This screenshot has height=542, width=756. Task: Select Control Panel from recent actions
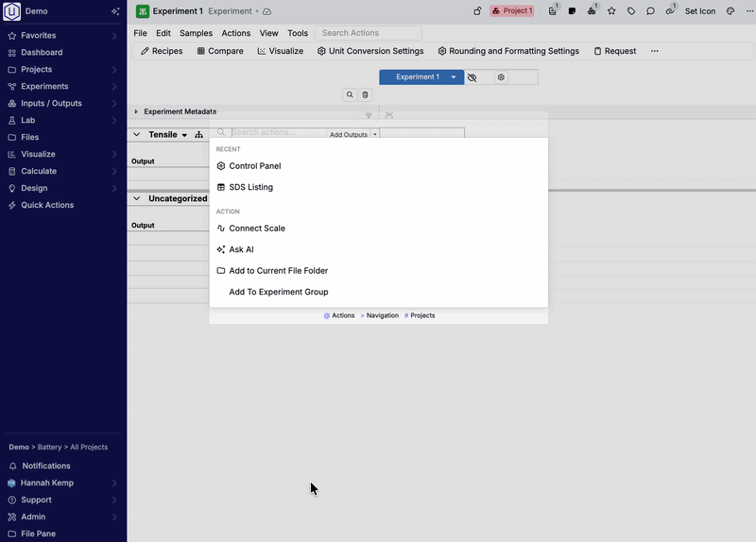[254, 166]
